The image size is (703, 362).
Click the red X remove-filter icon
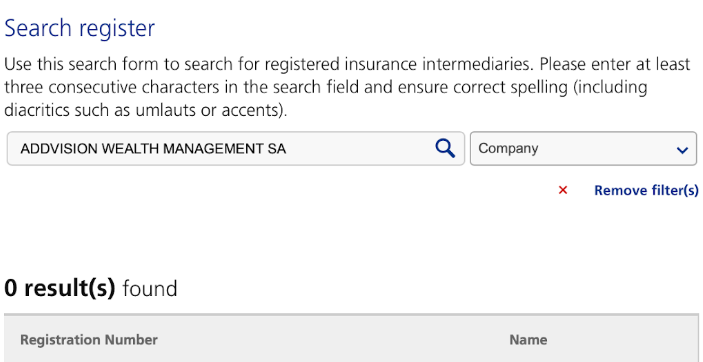(x=563, y=190)
